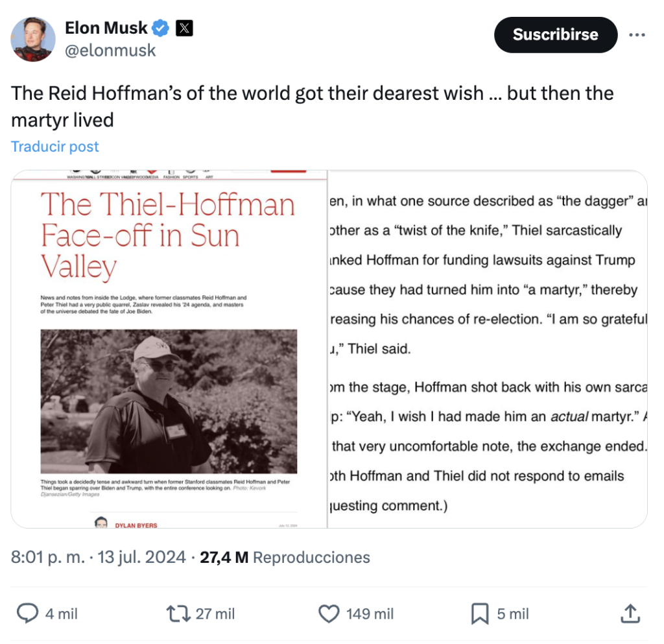
Task: Open the Elon Musk display name
Action: coord(106,28)
